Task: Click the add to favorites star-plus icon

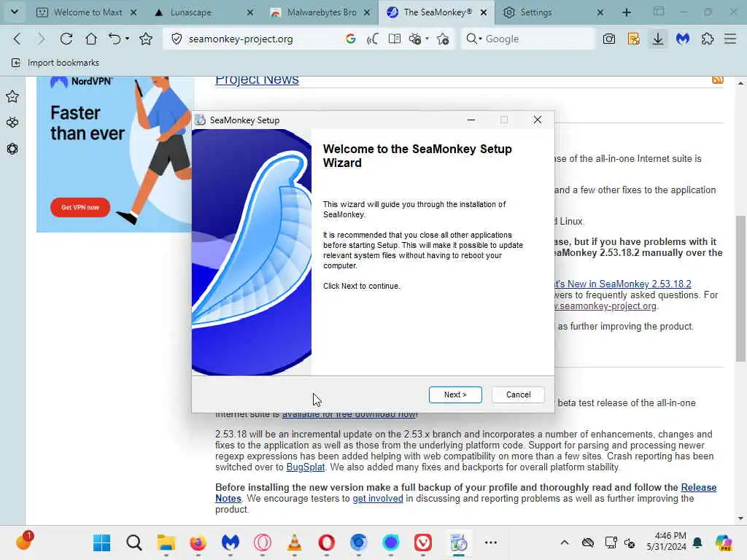Action: 443,39
